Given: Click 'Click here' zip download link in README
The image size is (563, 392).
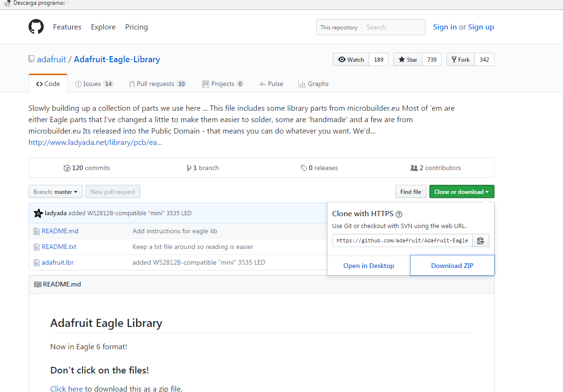Looking at the screenshot, I should coord(67,388).
